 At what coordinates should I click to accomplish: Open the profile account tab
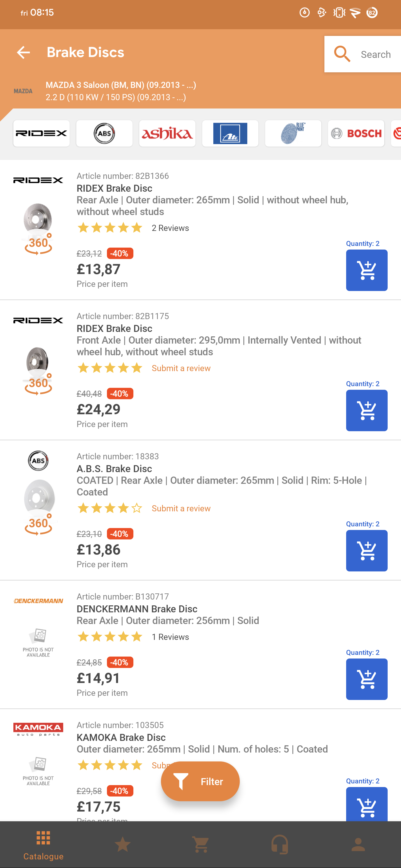pos(358,844)
